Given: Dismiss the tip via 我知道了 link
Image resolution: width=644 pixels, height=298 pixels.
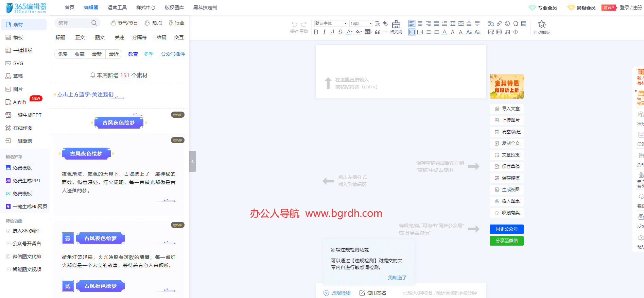Looking at the screenshot, I should coord(397,278).
